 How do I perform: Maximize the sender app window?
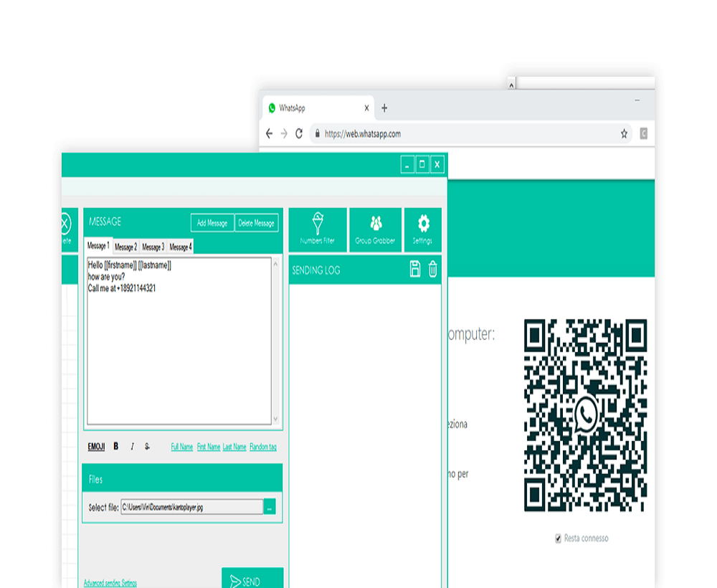coord(422,165)
